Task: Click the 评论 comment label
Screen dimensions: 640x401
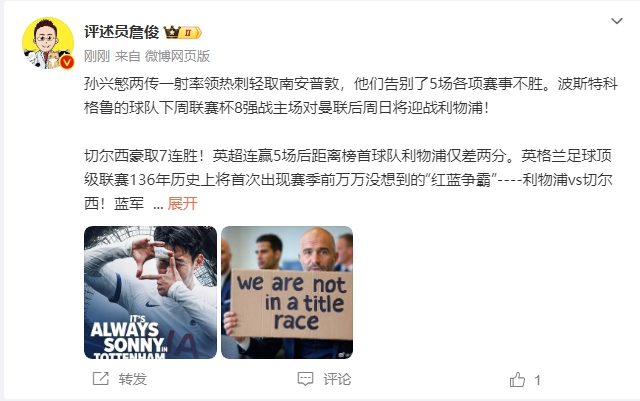Action: coord(337,379)
